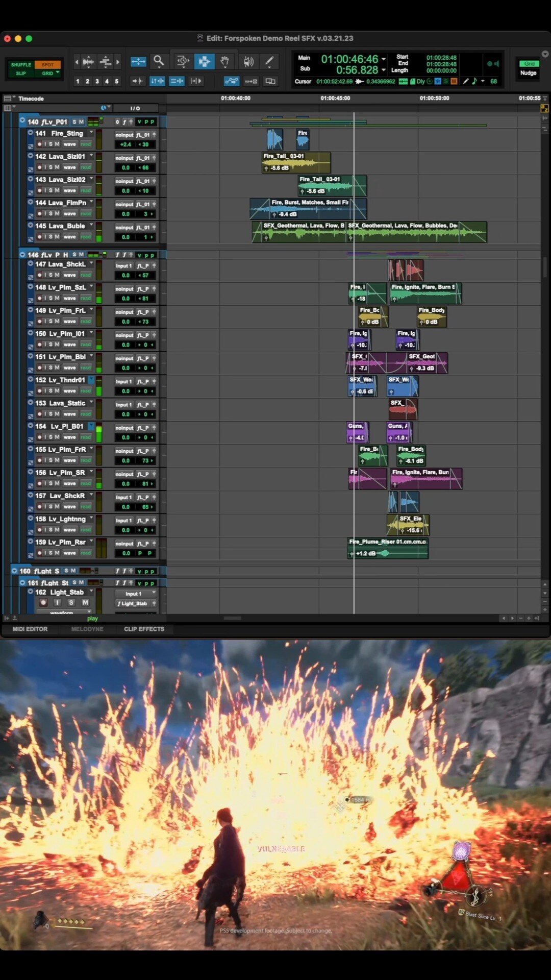Open the Main counter format dropdown arrow

tap(384, 59)
